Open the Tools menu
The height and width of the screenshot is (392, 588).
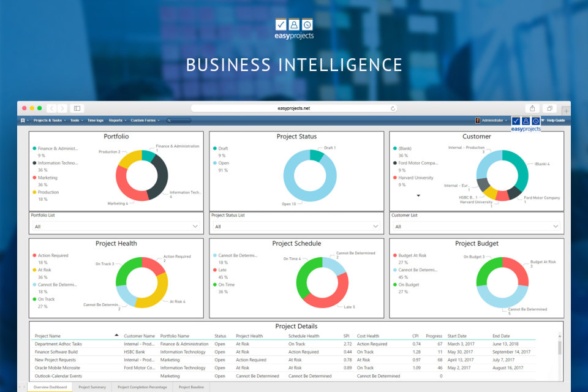pyautogui.click(x=77, y=121)
